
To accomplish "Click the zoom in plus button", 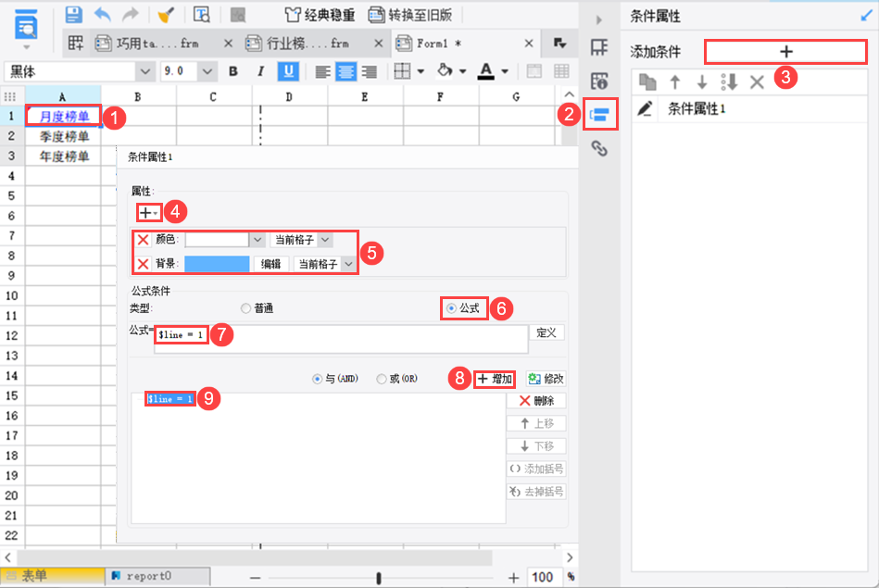I will 513,577.
